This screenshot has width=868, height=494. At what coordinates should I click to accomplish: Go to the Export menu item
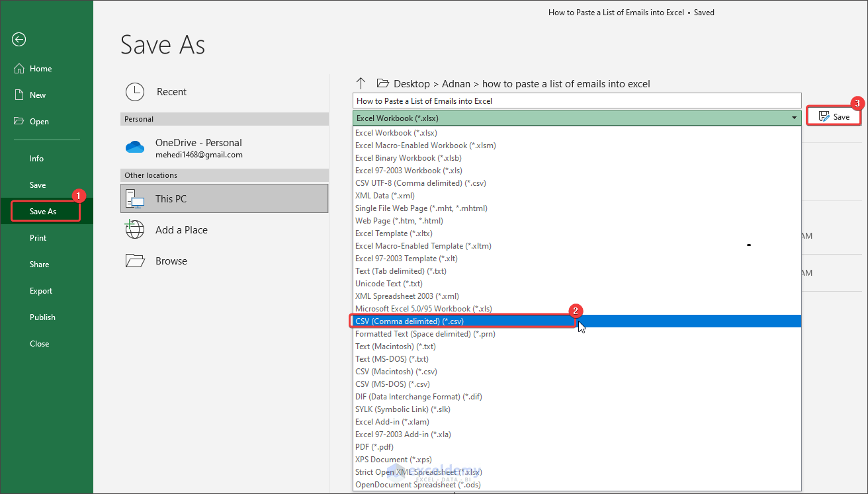tap(41, 291)
